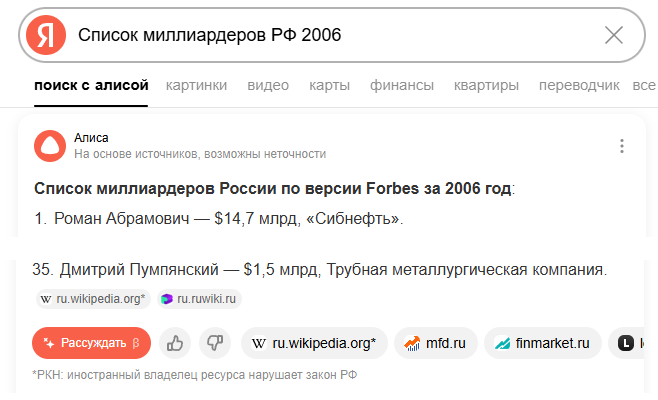Open the ru.ruwiki.ru source chip

(199, 299)
